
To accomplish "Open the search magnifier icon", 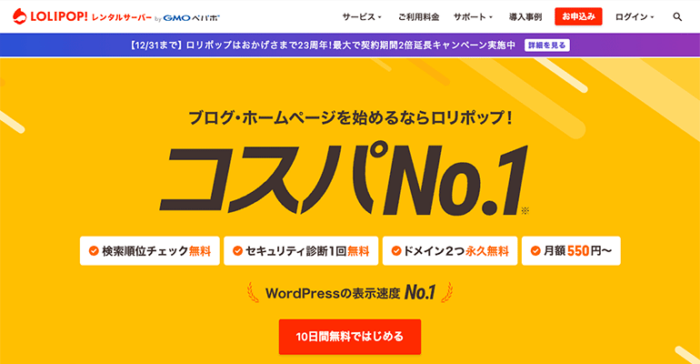I will point(677,17).
